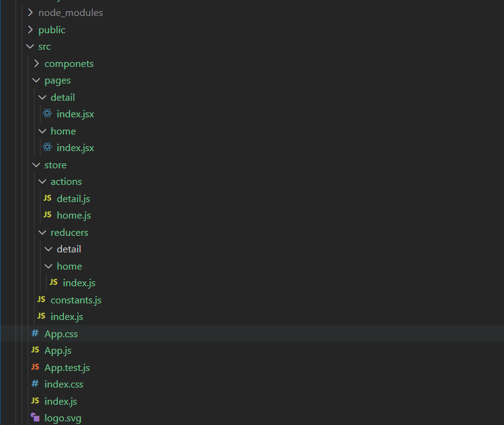Select home folder label under reducers

point(69,266)
